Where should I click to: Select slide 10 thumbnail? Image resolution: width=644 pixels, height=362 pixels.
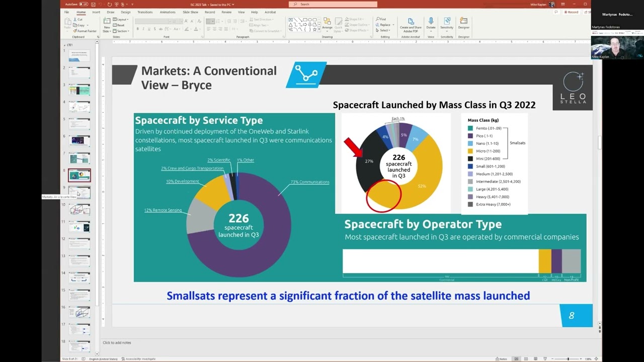(79, 209)
